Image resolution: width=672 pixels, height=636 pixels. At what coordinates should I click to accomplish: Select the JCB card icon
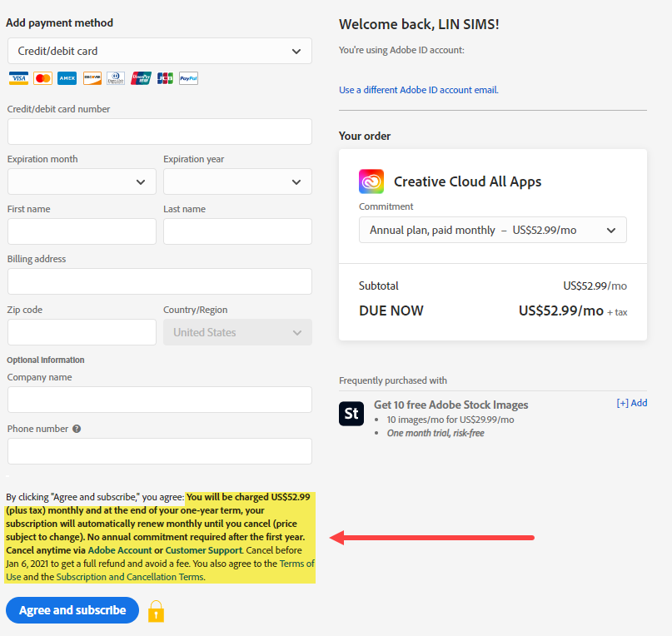pyautogui.click(x=164, y=77)
